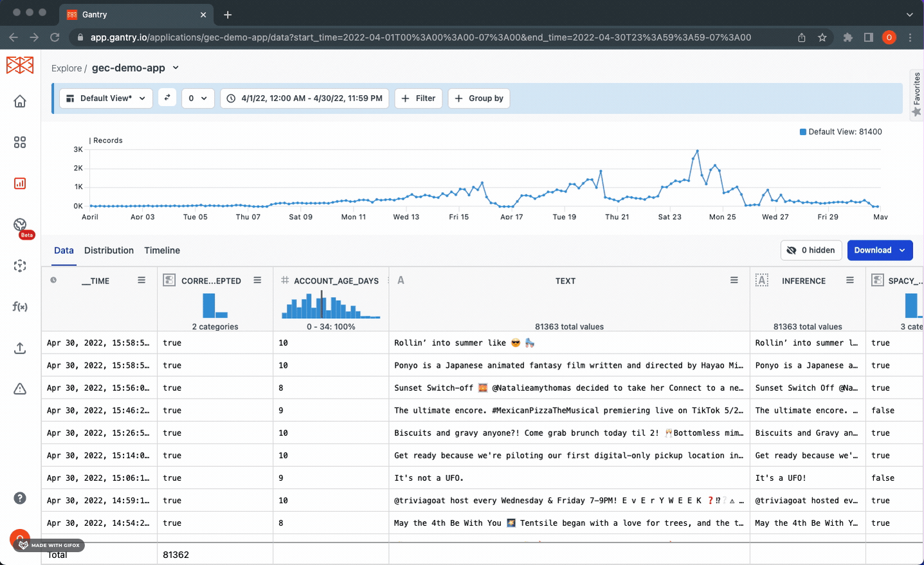This screenshot has width=924, height=565.
Task: Click the browser share icon
Action: click(x=801, y=37)
